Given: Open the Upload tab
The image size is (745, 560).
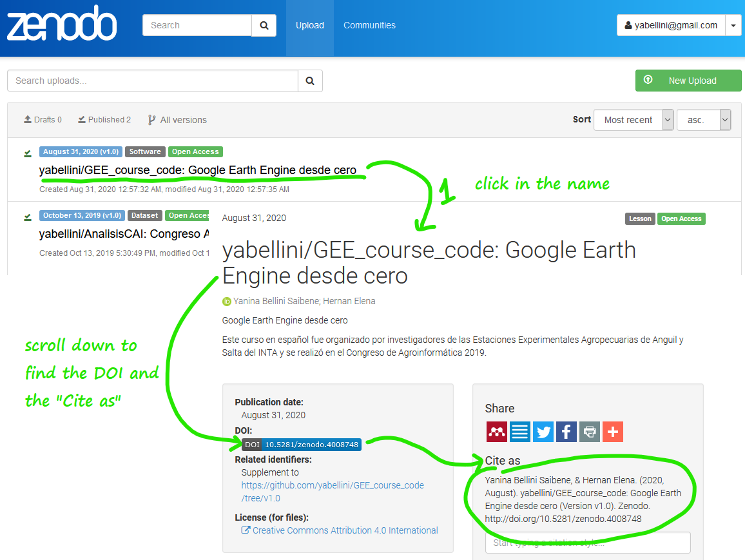Looking at the screenshot, I should [x=310, y=25].
